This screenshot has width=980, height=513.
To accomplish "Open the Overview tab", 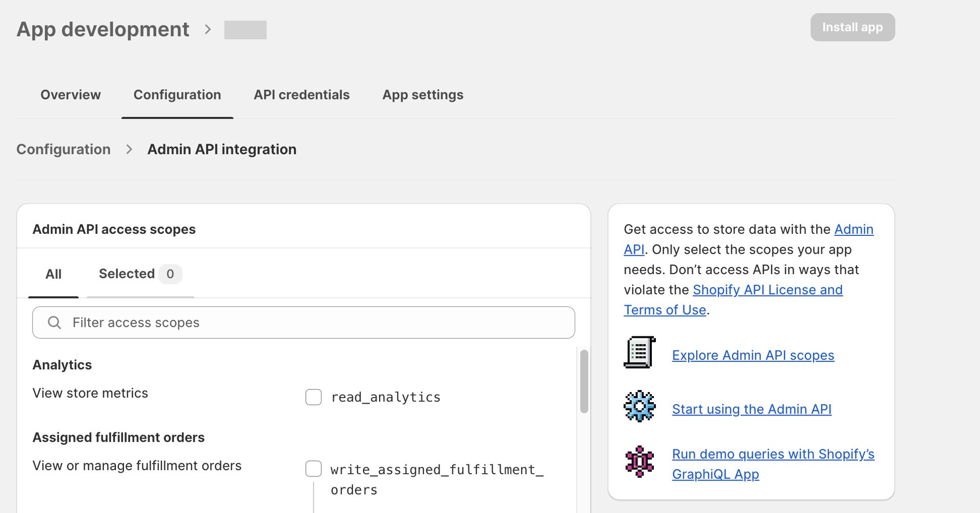I will point(70,95).
